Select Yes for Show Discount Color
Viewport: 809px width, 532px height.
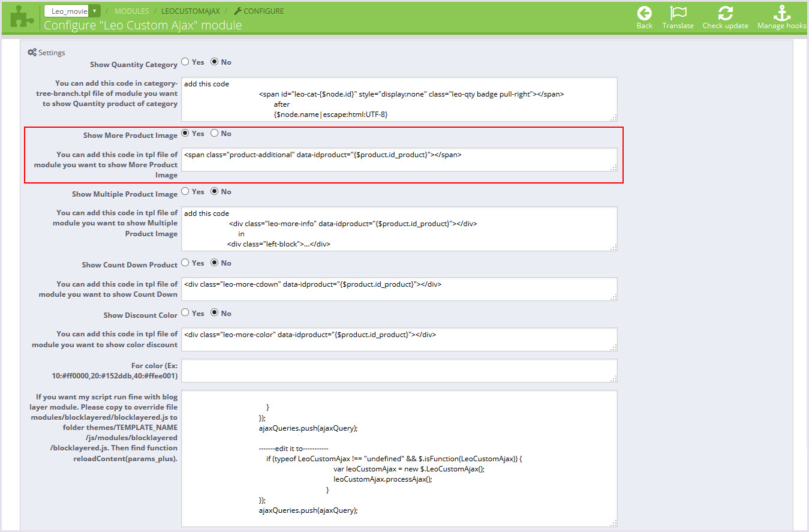point(185,313)
